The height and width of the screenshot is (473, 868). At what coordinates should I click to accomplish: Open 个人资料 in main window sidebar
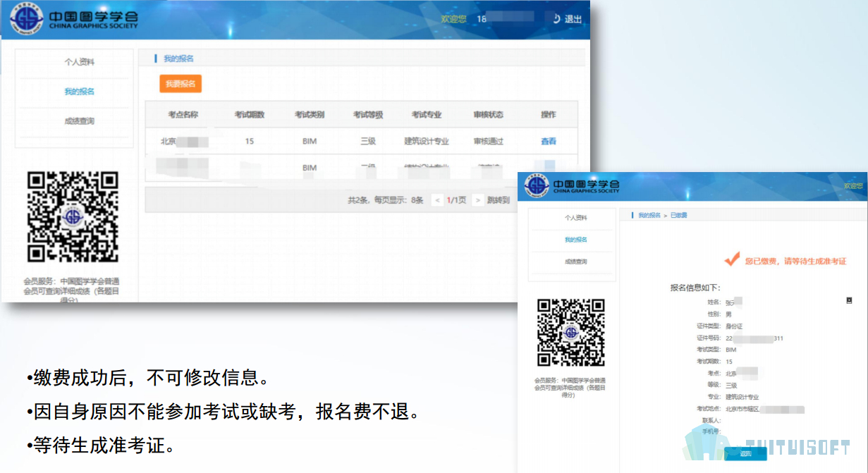coord(79,62)
